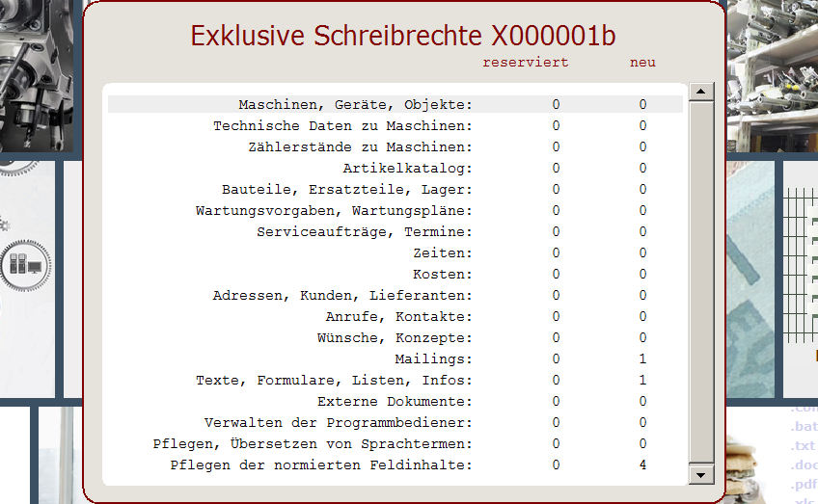Select 'Pflegen der normierten Feldinhalte:' row
Screen dimensions: 818x504
coord(395,464)
